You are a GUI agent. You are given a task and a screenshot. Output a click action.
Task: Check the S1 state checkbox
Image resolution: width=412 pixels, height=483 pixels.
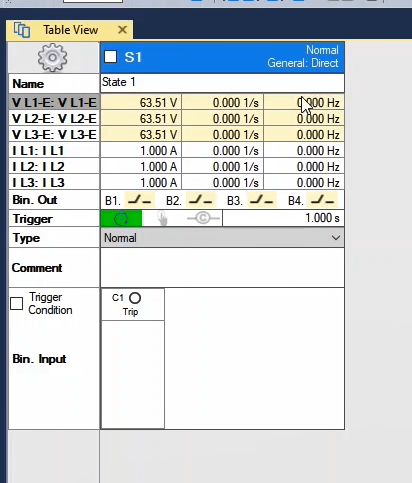point(111,57)
